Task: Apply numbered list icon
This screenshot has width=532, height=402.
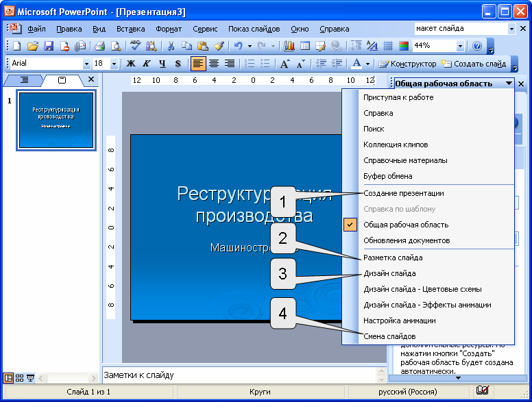Action: (250, 64)
